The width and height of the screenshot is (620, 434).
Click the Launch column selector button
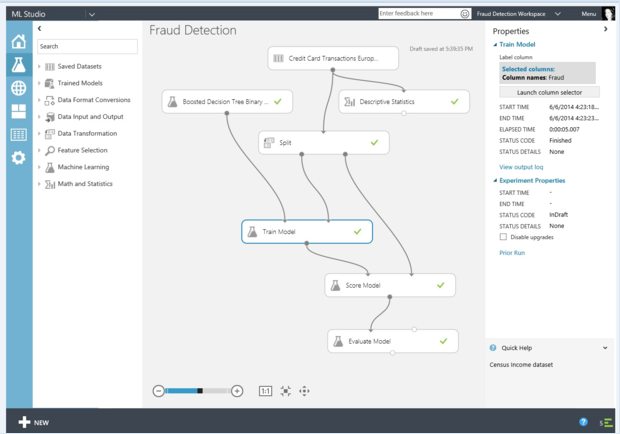(x=548, y=92)
